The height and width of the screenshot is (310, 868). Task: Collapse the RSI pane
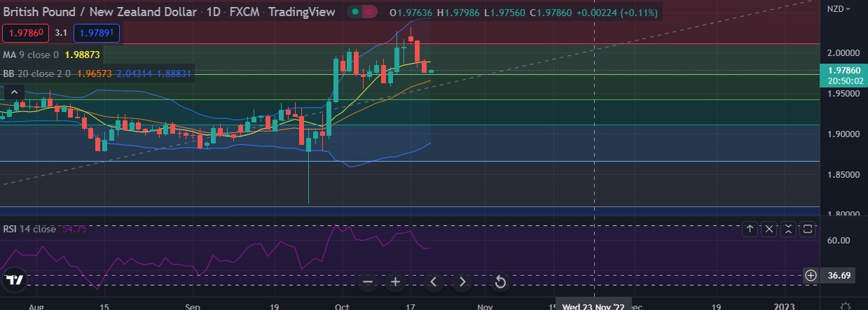pyautogui.click(x=788, y=229)
